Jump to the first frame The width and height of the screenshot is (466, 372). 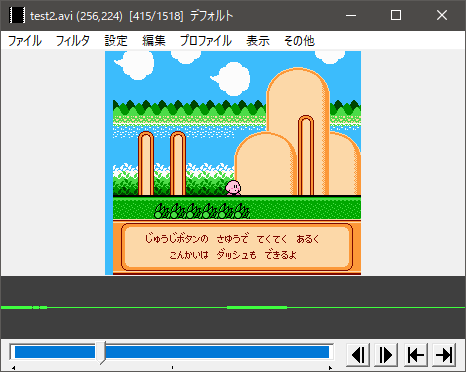coord(416,355)
